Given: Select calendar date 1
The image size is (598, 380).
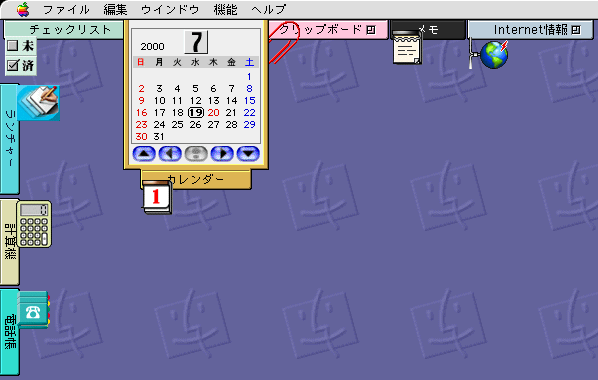Looking at the screenshot, I should [249, 77].
